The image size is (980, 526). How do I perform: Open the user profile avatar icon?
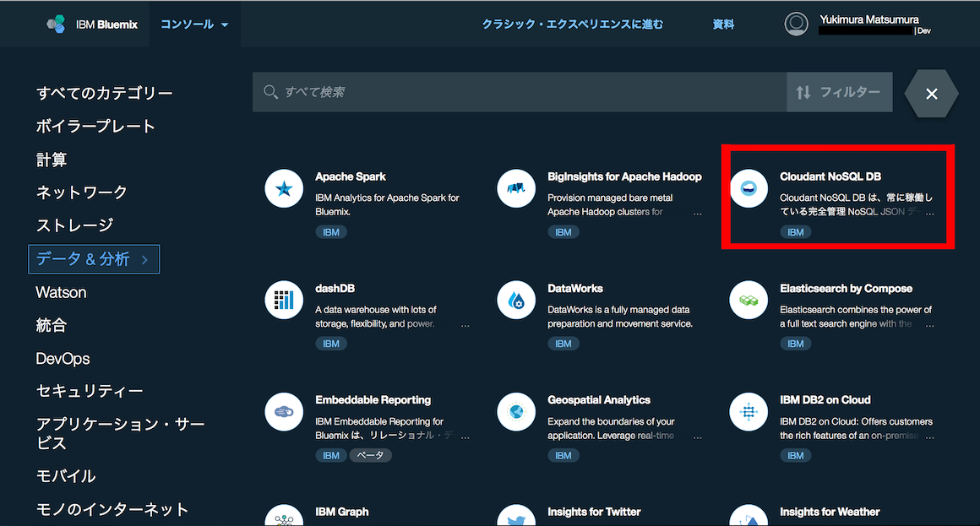(796, 24)
